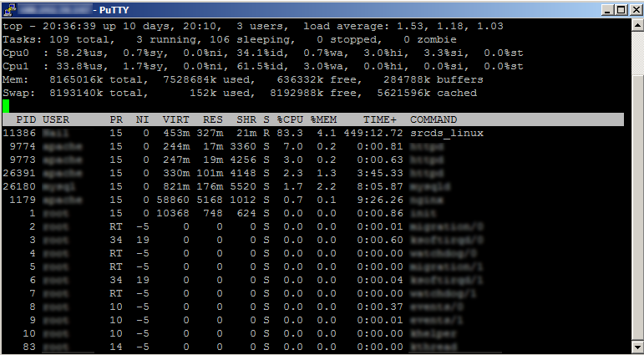Click the scrollbar down arrow

[x=637, y=347]
